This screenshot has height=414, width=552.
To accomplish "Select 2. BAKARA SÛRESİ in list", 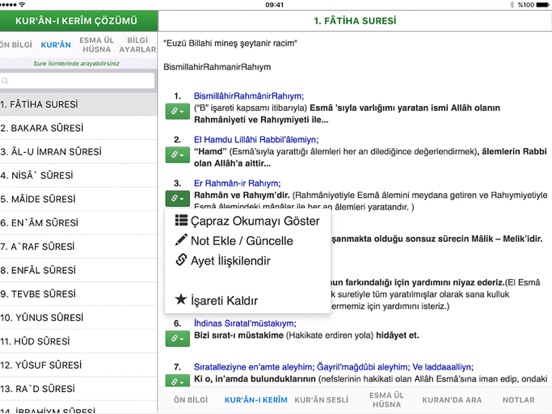I will [79, 128].
